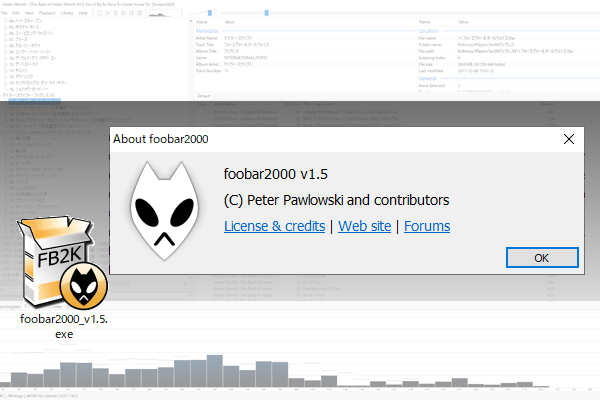Click the highlighted selected track in album tree
Image resolution: width=600 pixels, height=400 pixels.
click(34, 101)
